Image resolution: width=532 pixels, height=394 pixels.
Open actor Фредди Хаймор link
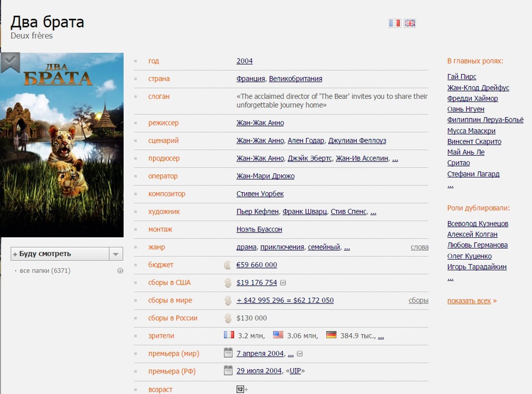click(x=472, y=98)
